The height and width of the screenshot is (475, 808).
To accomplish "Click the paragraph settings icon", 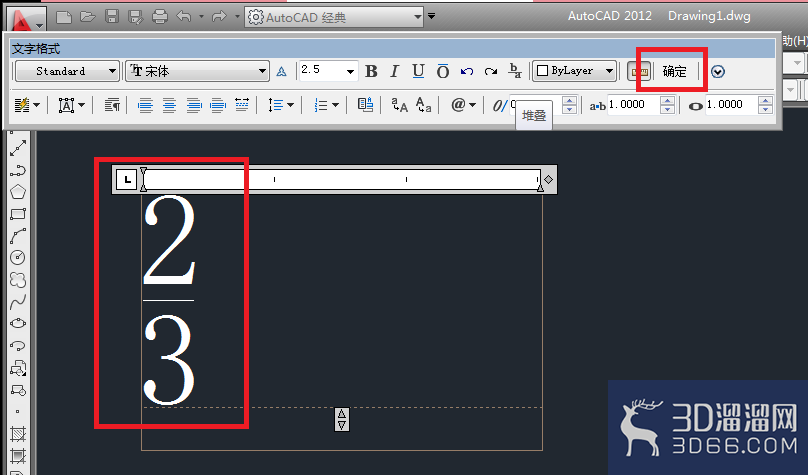I will (112, 105).
